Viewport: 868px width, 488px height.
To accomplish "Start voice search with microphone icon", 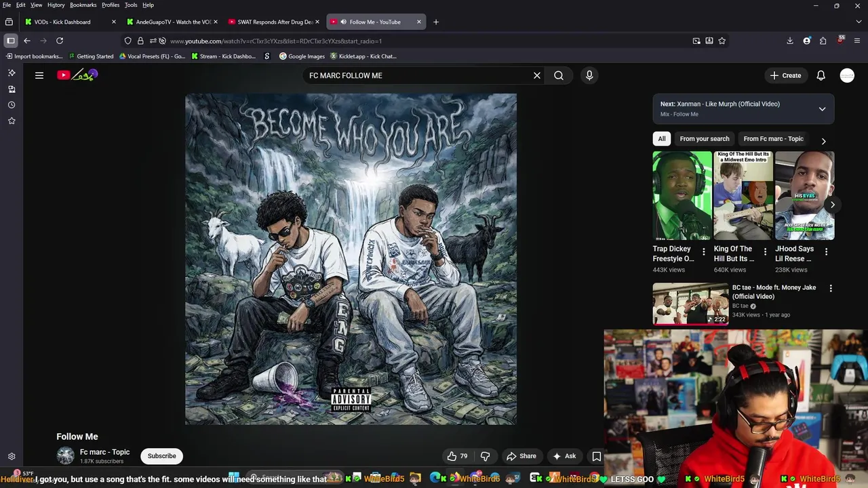I will (589, 75).
